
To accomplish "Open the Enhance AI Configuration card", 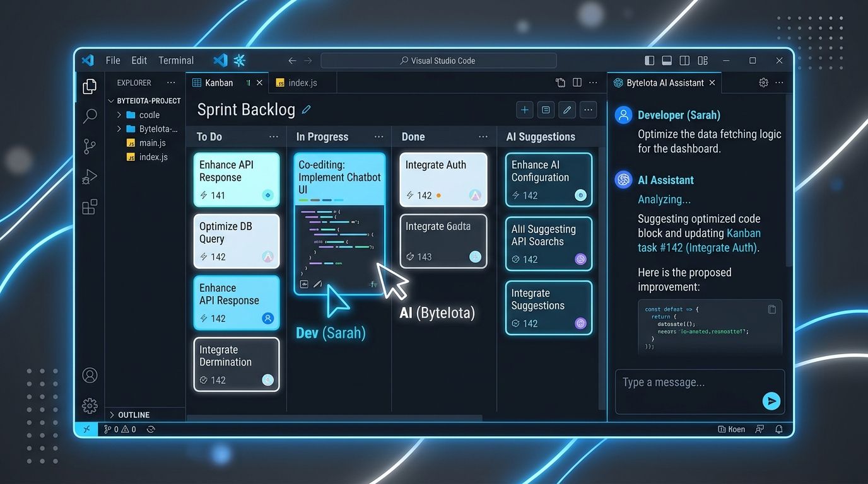I will (549, 180).
